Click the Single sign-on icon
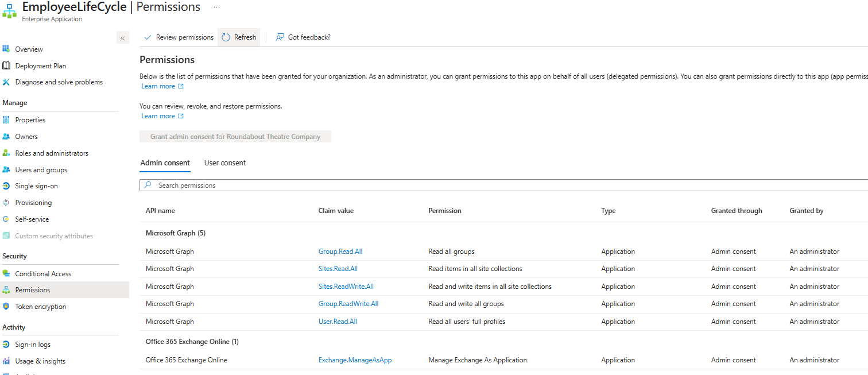This screenshot has height=375, width=868. [6, 186]
